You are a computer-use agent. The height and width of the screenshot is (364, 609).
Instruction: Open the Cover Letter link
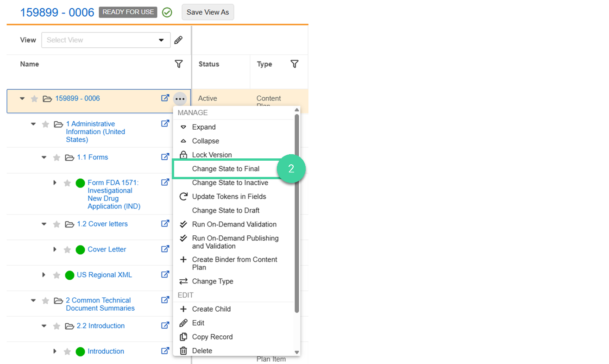tap(107, 249)
